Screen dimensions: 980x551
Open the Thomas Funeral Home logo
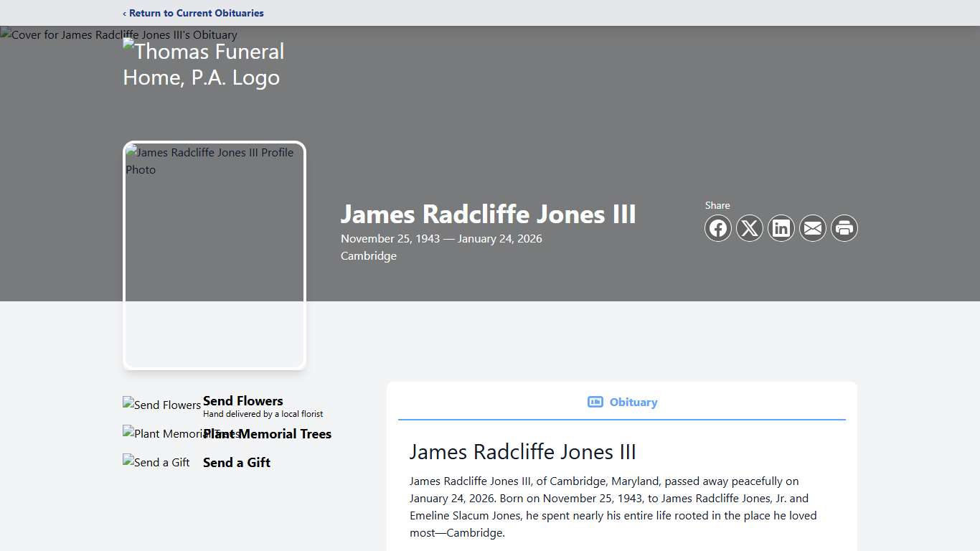204,64
